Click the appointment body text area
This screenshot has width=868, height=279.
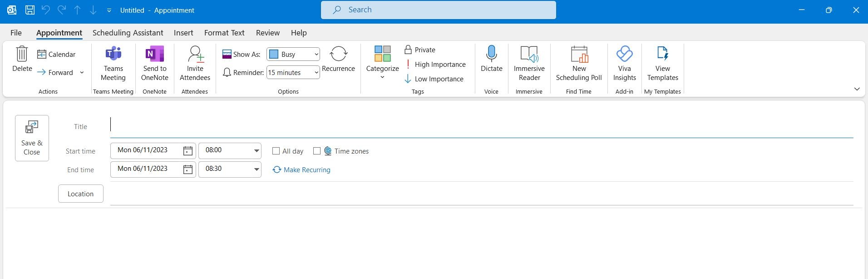point(434,244)
